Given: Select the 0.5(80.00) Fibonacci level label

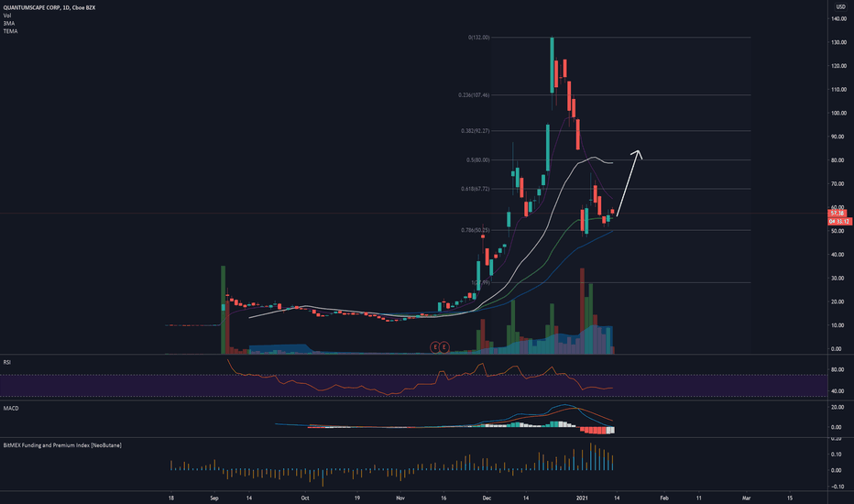Looking at the screenshot, I should pos(477,159).
